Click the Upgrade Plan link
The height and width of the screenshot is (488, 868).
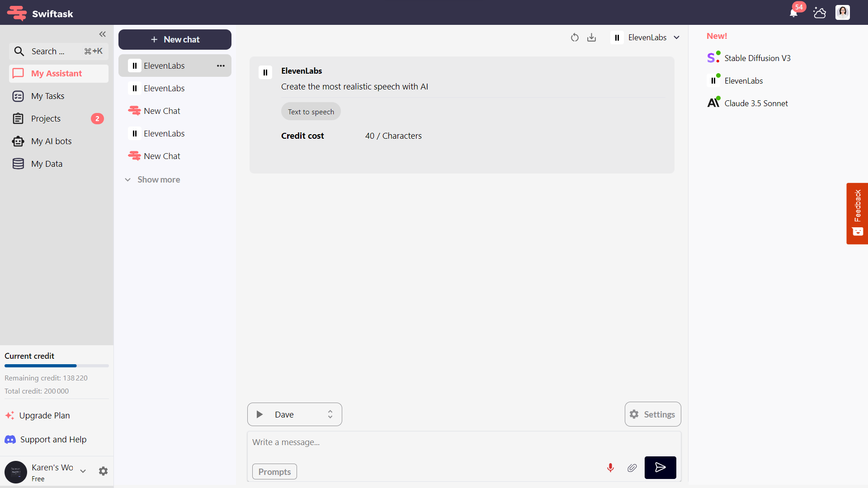pyautogui.click(x=44, y=415)
